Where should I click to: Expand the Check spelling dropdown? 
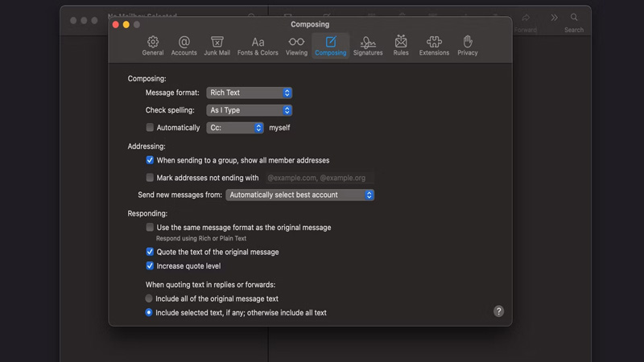249,110
